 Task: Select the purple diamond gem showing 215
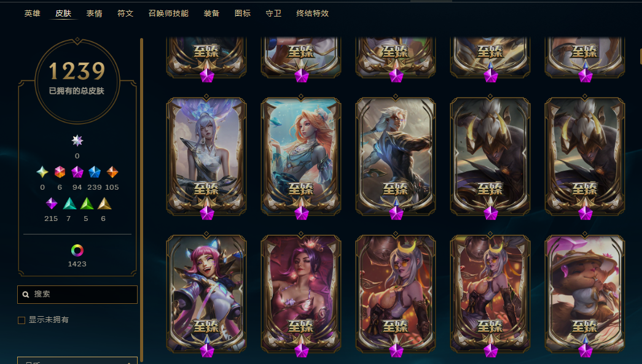pos(51,203)
